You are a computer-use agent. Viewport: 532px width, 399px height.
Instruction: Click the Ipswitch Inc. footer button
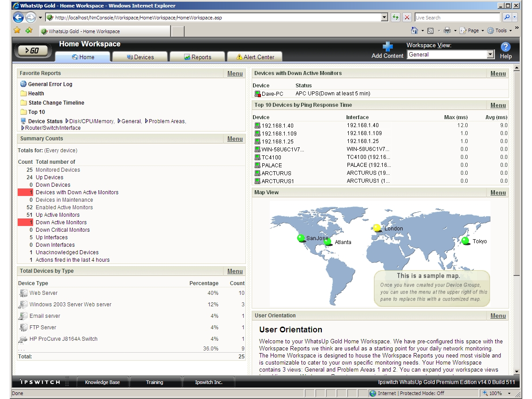pyautogui.click(x=209, y=382)
